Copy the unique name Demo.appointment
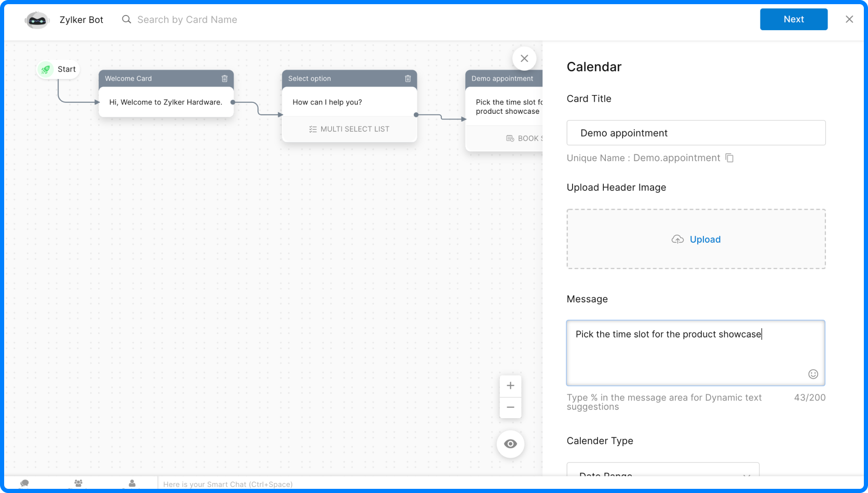This screenshot has height=493, width=868. (x=729, y=158)
